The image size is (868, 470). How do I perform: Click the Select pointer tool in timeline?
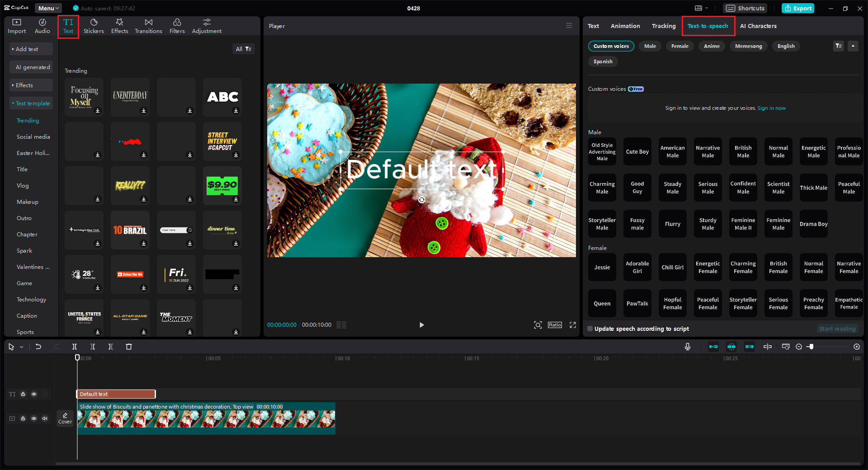(11, 347)
